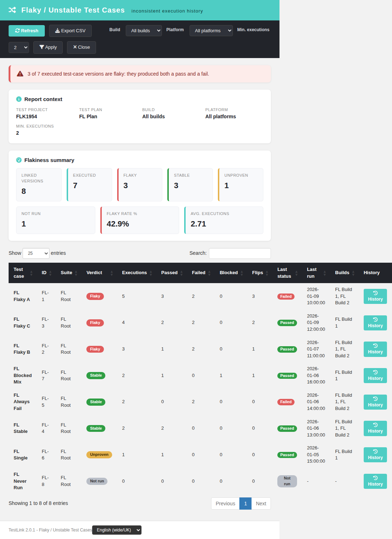Click the Linked Versions summary card
The height and width of the screenshot is (539, 392).
[39, 185]
